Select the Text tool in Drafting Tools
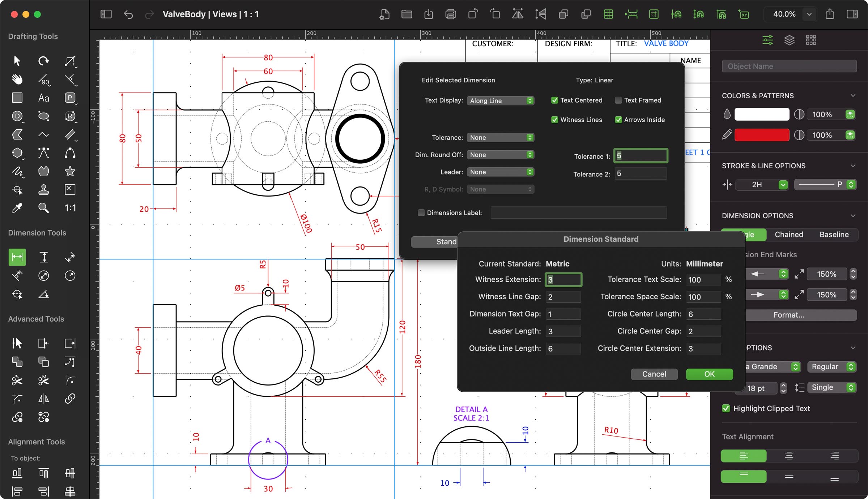This screenshot has width=868, height=499. [43, 98]
